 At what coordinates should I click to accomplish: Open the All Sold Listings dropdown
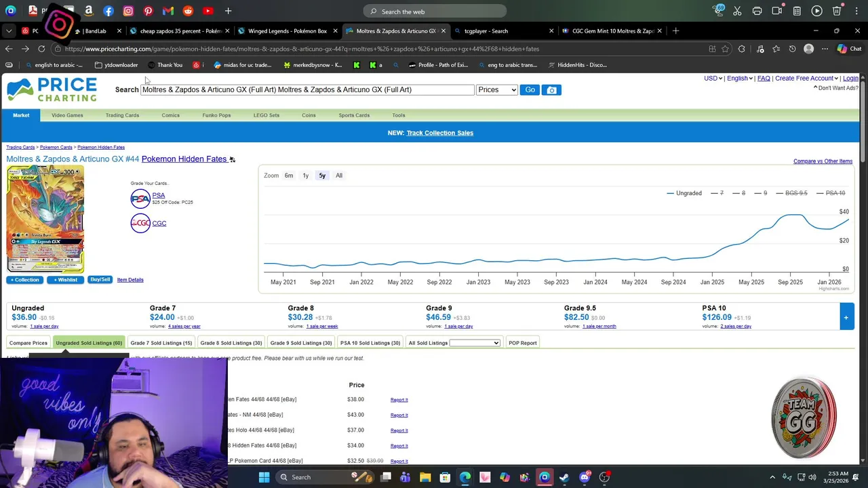point(474,343)
